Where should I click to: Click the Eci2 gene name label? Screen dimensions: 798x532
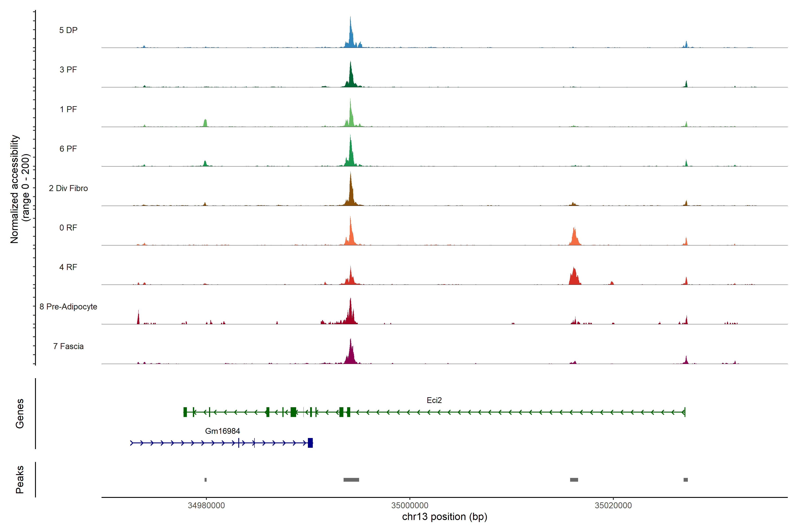click(434, 400)
